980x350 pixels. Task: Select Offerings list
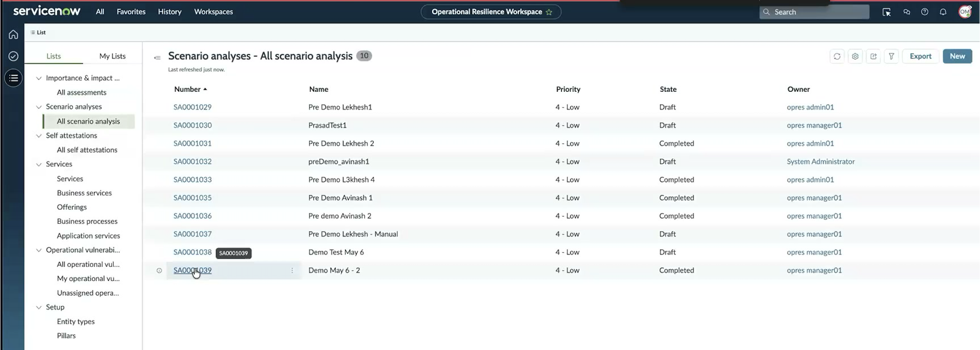tap(72, 207)
